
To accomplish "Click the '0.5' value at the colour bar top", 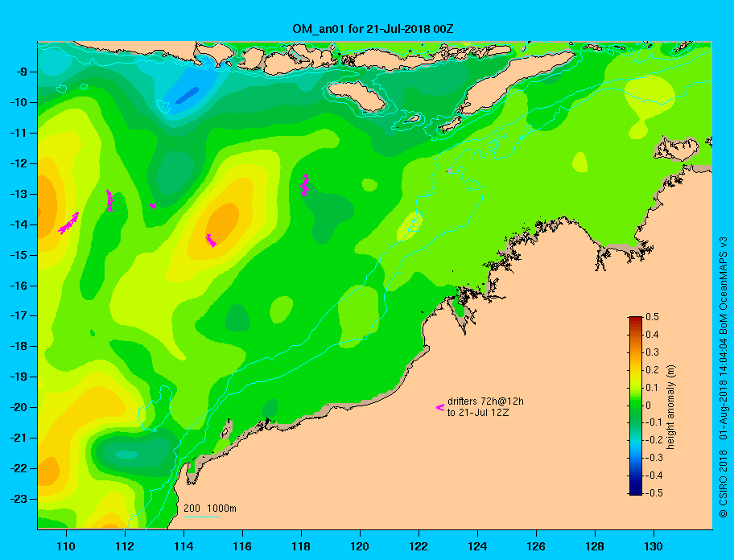I will 652,317.
